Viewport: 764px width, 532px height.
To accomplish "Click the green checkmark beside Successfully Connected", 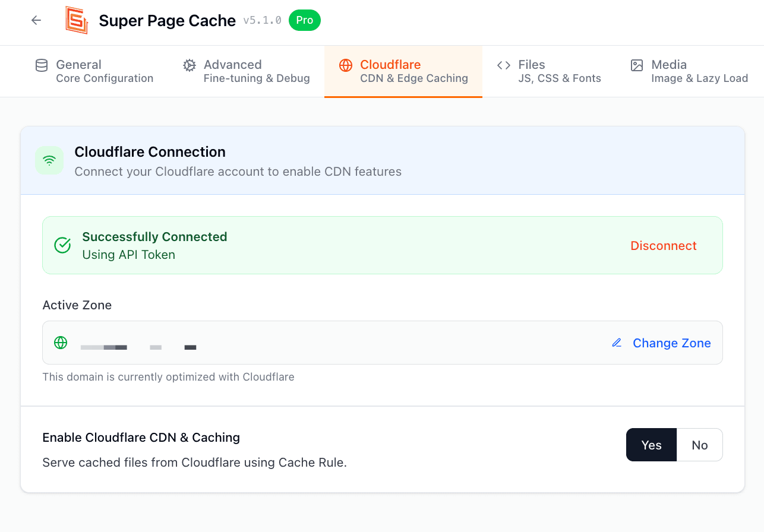I will click(62, 245).
